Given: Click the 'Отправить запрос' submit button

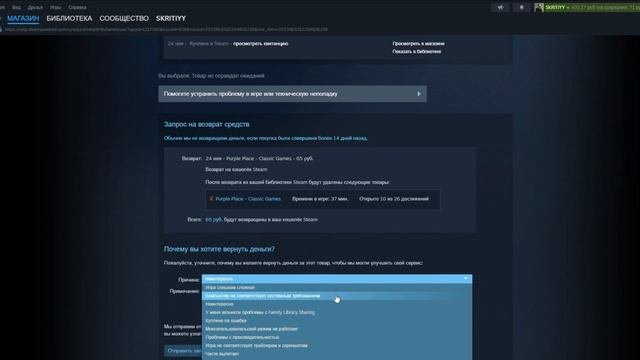Looking at the screenshot, I should point(183,351).
